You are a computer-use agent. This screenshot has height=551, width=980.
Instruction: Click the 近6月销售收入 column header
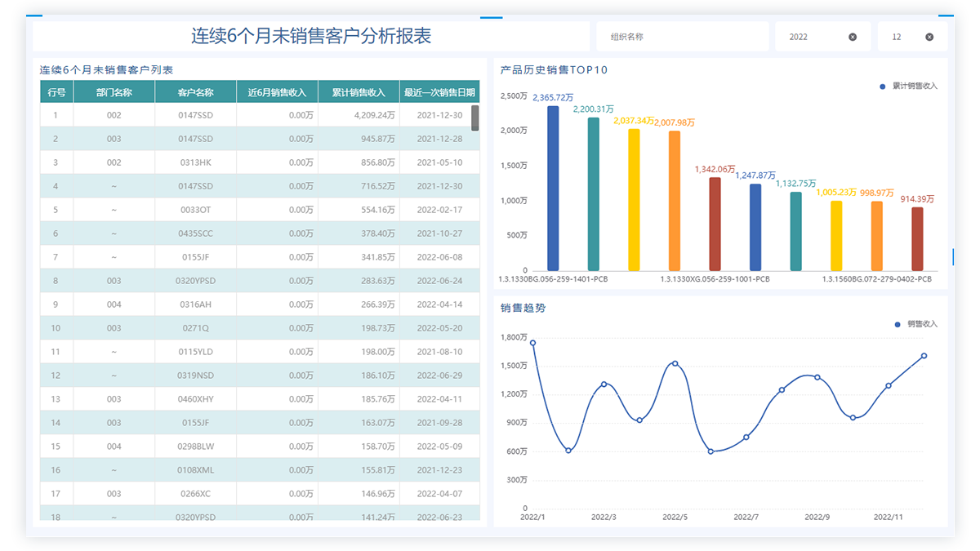click(x=277, y=92)
